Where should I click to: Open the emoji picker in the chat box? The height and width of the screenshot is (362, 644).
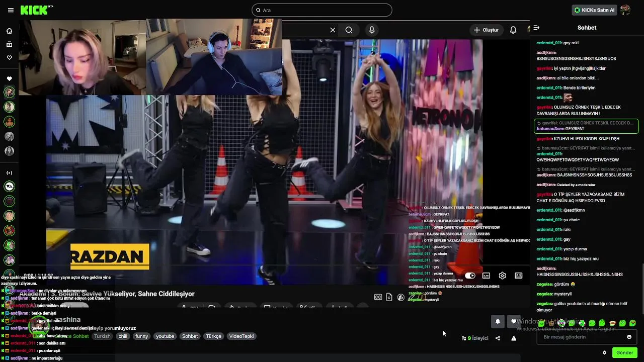click(x=629, y=337)
